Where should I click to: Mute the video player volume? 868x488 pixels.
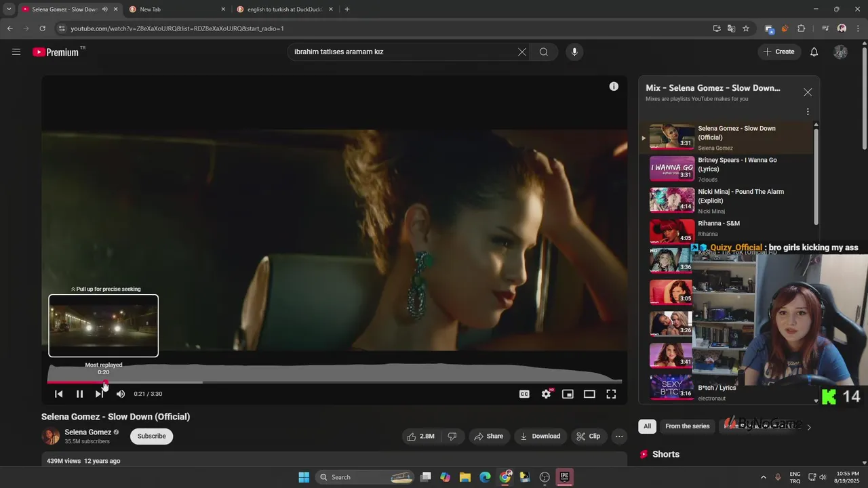click(x=121, y=394)
